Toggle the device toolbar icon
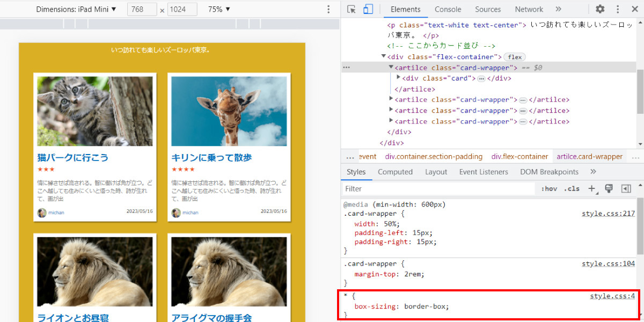Viewport: 644px width, 322px height. (368, 9)
